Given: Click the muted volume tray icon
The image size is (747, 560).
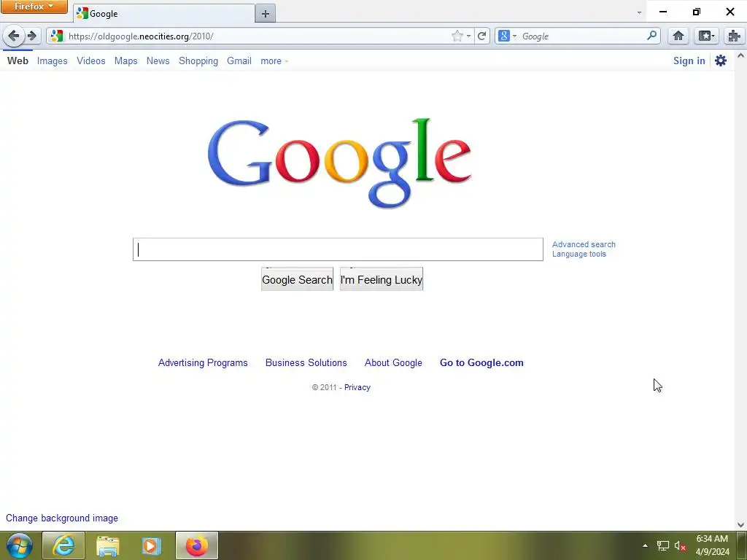Looking at the screenshot, I should [680, 546].
